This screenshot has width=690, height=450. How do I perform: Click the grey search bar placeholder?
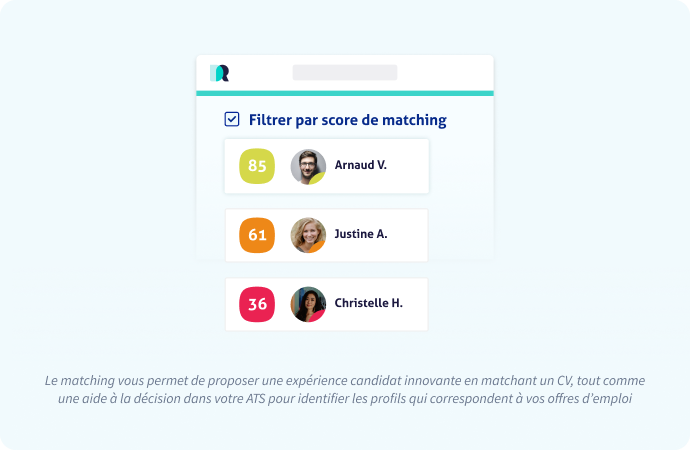tap(345, 73)
